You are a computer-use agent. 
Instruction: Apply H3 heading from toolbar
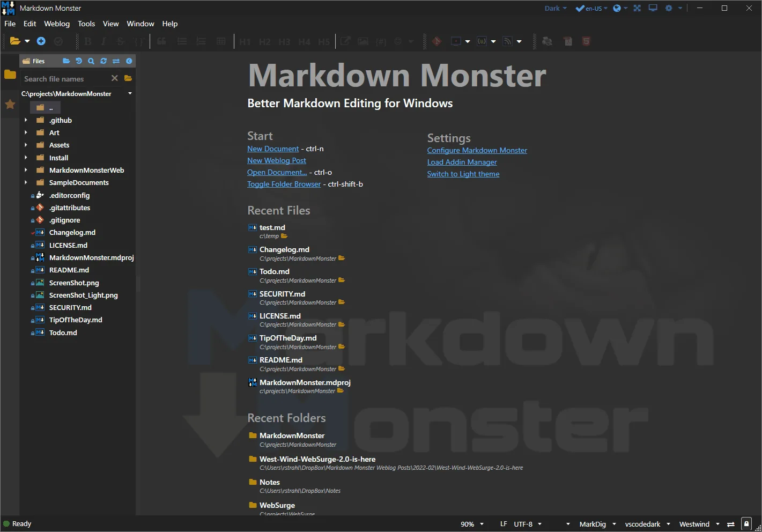(x=284, y=42)
